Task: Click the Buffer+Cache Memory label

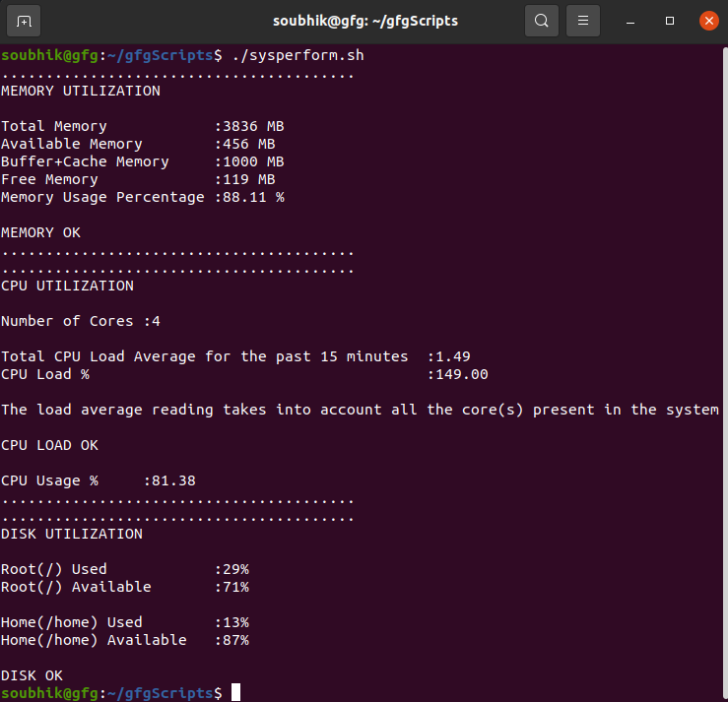Action: coord(85,161)
